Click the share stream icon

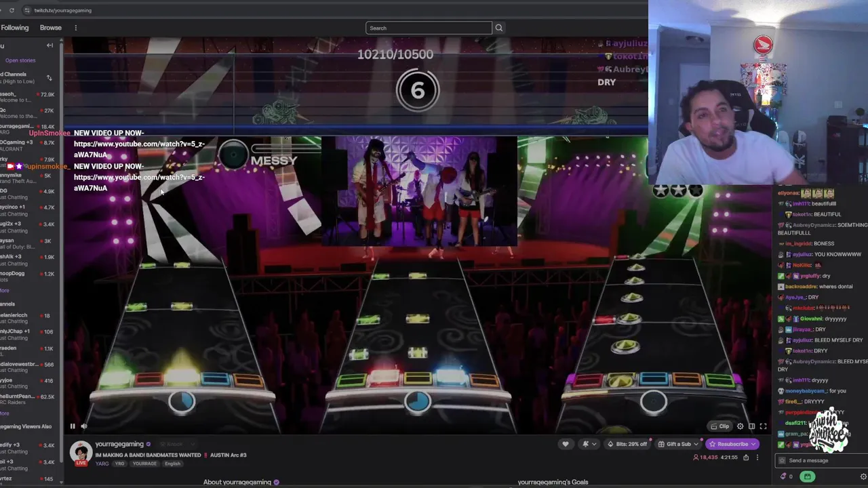tap(746, 457)
